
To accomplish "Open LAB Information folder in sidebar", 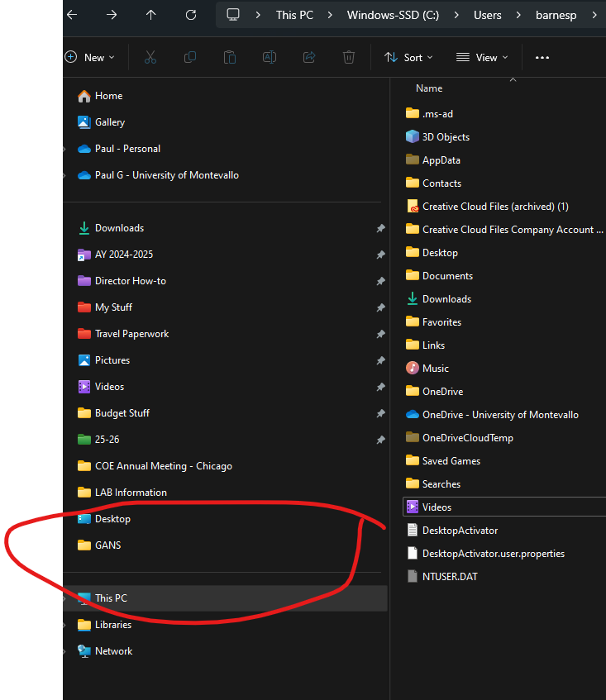I will [122, 492].
